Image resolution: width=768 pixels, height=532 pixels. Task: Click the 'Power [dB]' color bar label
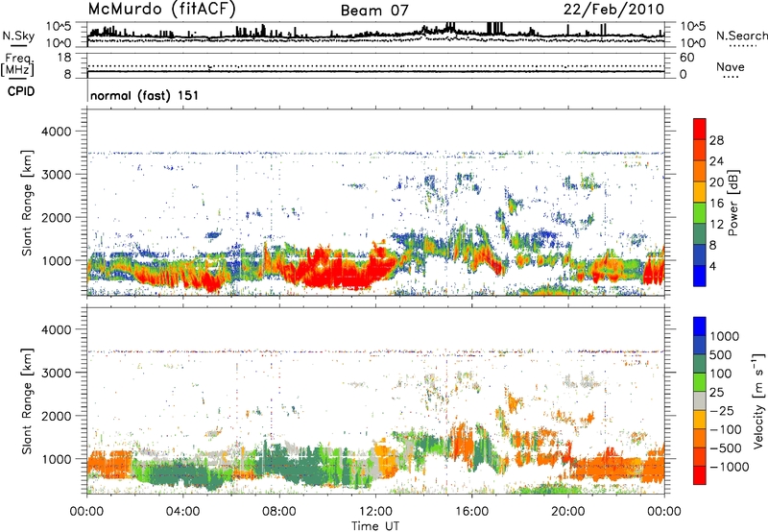733,203
